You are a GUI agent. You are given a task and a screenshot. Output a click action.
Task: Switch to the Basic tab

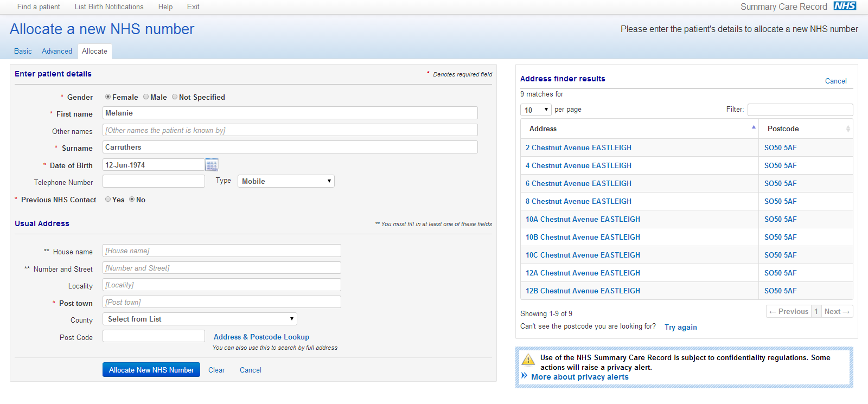tap(23, 51)
